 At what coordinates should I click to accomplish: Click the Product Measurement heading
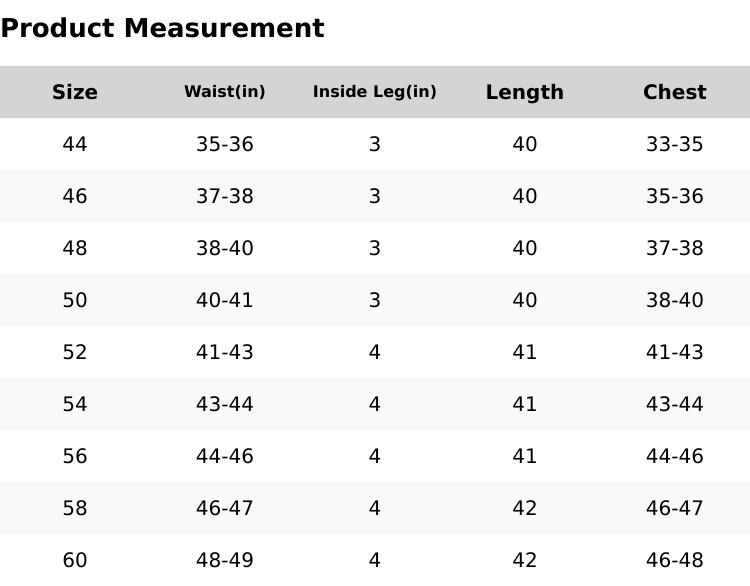[162, 28]
